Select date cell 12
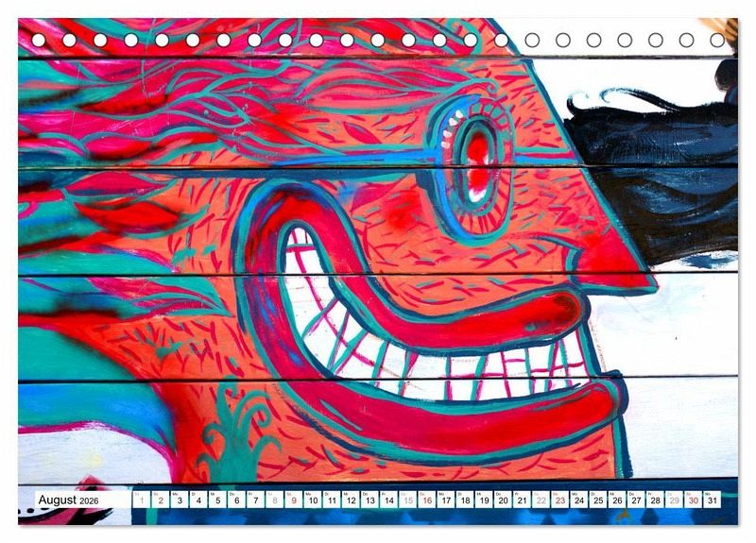The height and width of the screenshot is (543, 756). click(351, 500)
